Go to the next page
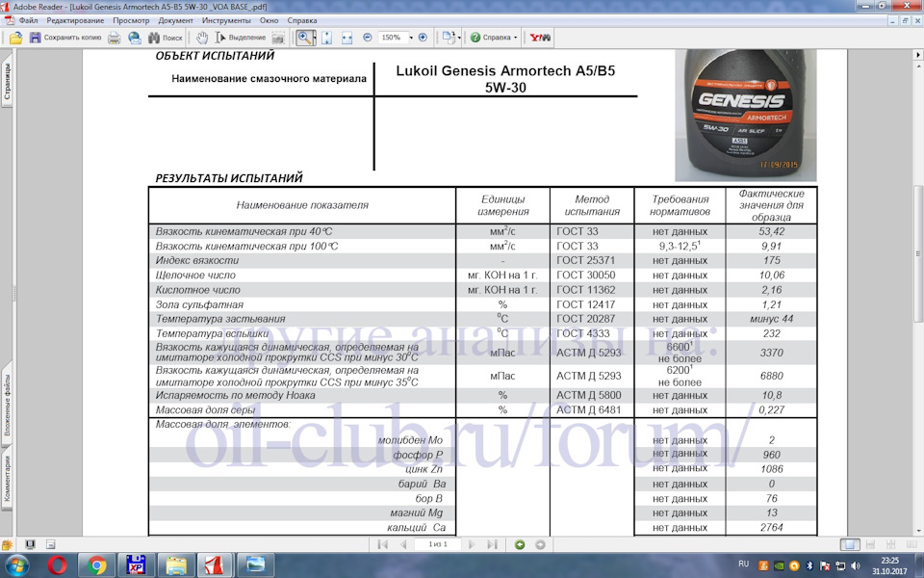The height and width of the screenshot is (578, 924). (x=472, y=544)
